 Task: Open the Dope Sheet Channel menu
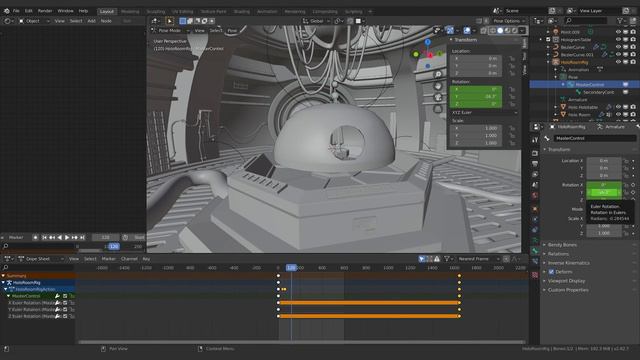pos(129,259)
